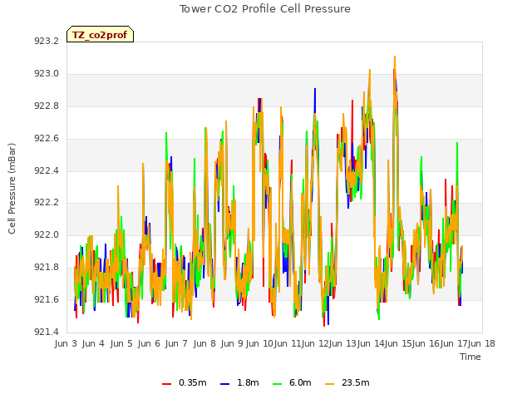
Task: Click the TZ_co2prof label box
Action: 100,34
